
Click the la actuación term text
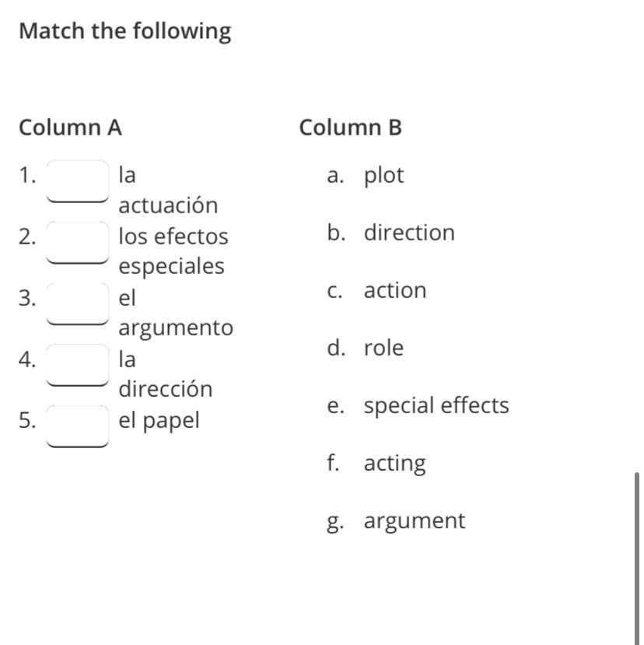point(168,190)
